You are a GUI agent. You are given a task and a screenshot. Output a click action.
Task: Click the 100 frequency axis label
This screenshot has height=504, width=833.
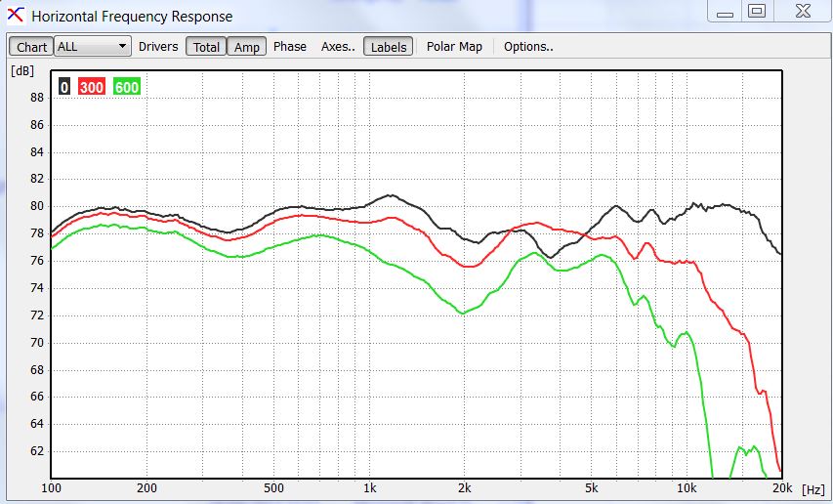click(52, 488)
